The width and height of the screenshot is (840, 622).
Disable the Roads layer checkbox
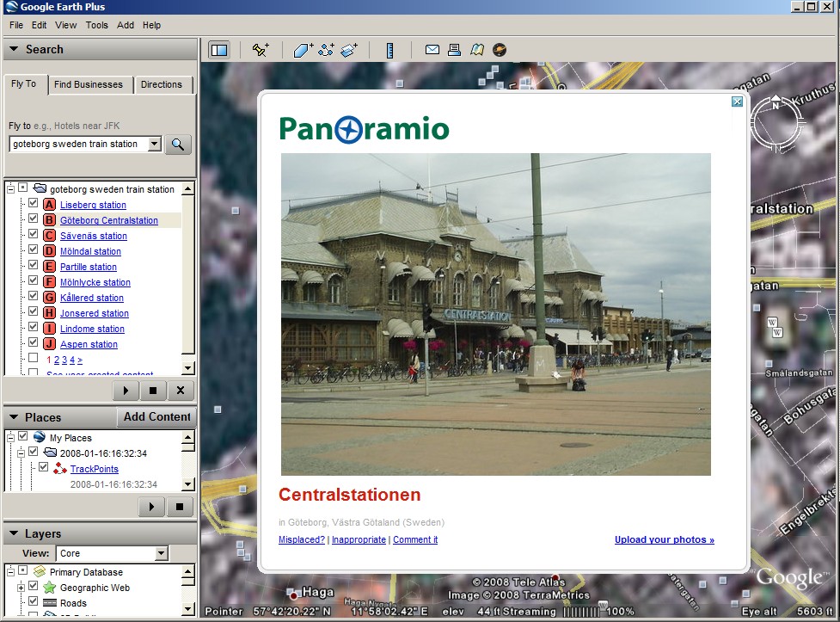click(34, 603)
